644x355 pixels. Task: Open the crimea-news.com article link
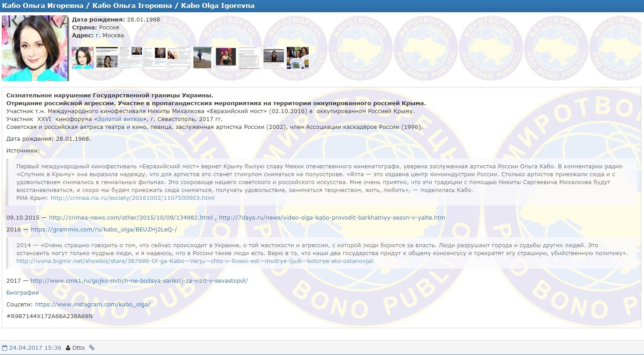(130, 217)
